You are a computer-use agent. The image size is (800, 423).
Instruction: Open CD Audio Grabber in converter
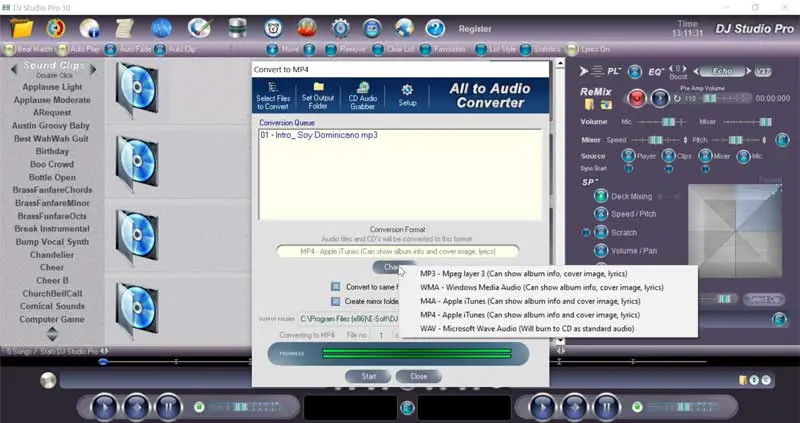coord(363,96)
